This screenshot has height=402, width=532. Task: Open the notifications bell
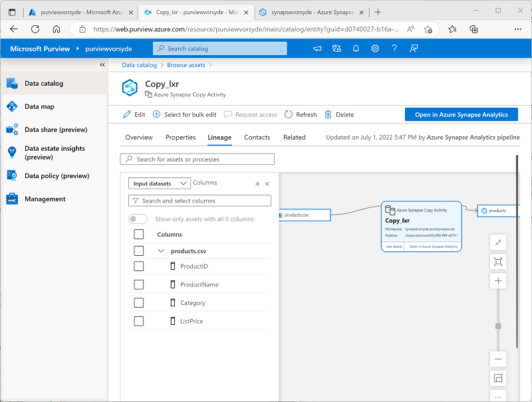(x=356, y=49)
